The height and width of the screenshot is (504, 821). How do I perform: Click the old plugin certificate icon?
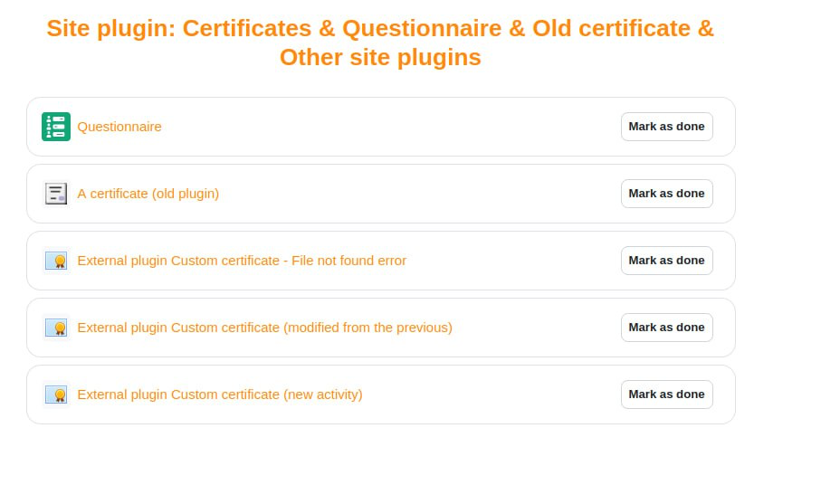click(x=56, y=194)
